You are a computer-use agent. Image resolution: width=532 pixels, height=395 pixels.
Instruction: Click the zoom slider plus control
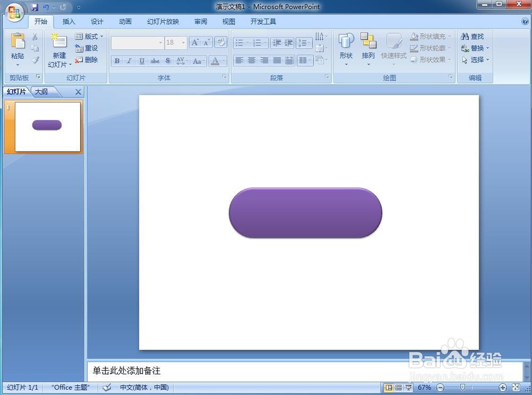[x=502, y=388]
